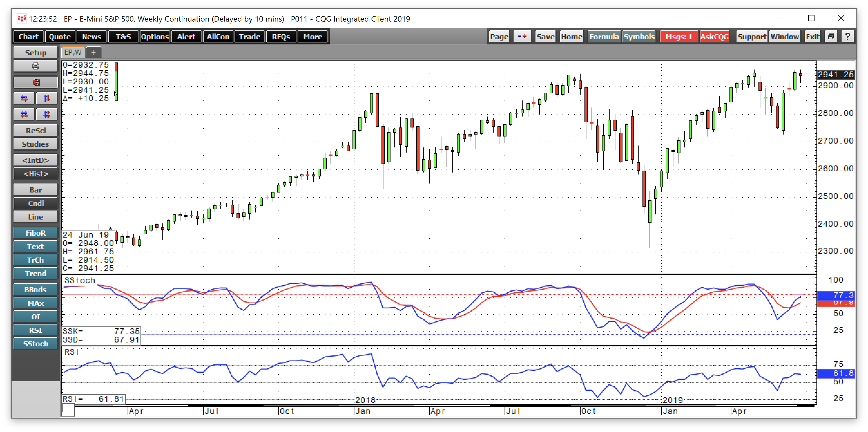This screenshot has width=868, height=432.
Task: Open help with the question mark icon
Action: 847,37
